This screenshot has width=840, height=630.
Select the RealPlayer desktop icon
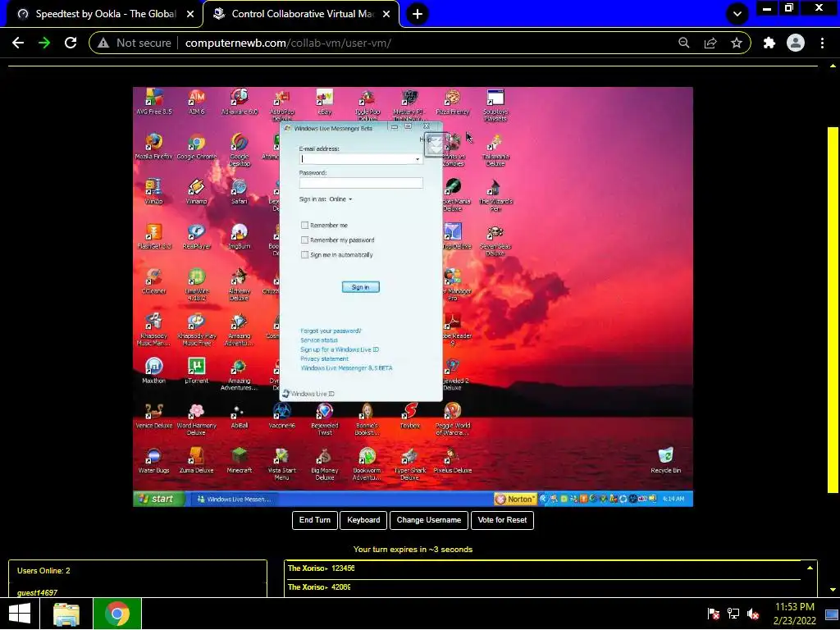(197, 236)
